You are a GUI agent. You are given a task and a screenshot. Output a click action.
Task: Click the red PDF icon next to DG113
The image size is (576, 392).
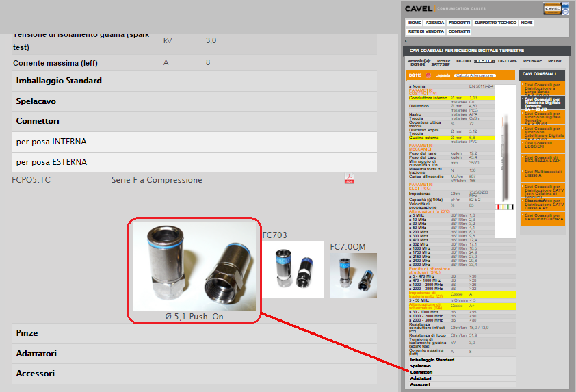[428, 75]
